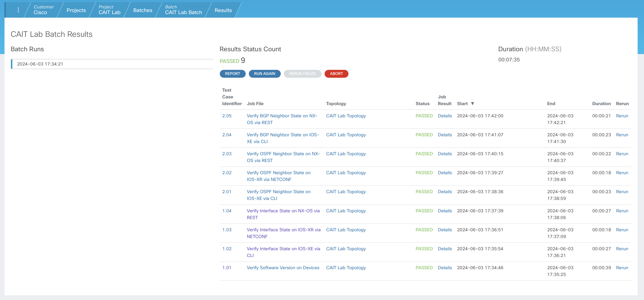Screen dimensions: 644x300
Task: Open Details for test case 2.05
Action: click(x=444, y=116)
